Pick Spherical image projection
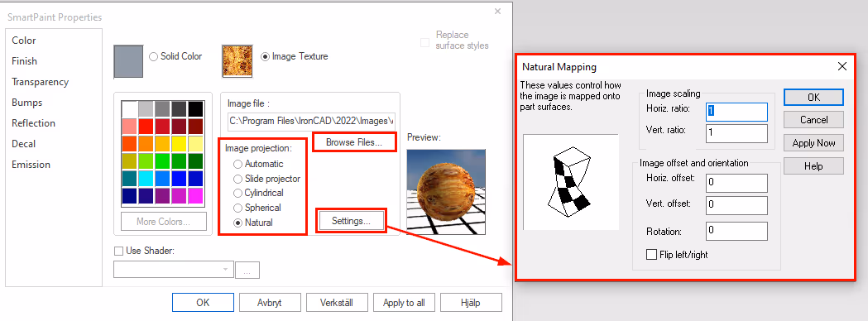868x321 pixels. click(x=238, y=208)
